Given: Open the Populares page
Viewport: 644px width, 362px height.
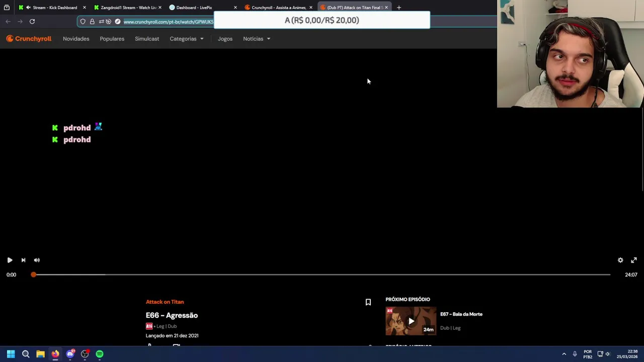Looking at the screenshot, I should [112, 39].
